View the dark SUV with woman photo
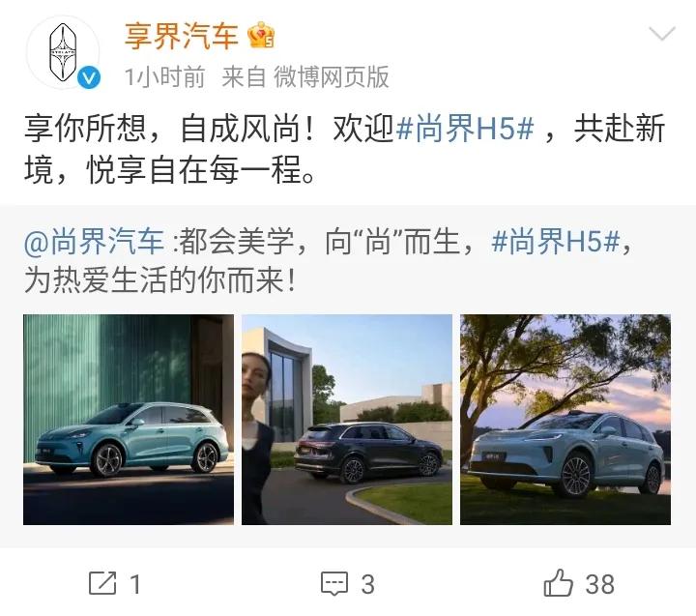This screenshot has height=616, width=696. coord(347,420)
